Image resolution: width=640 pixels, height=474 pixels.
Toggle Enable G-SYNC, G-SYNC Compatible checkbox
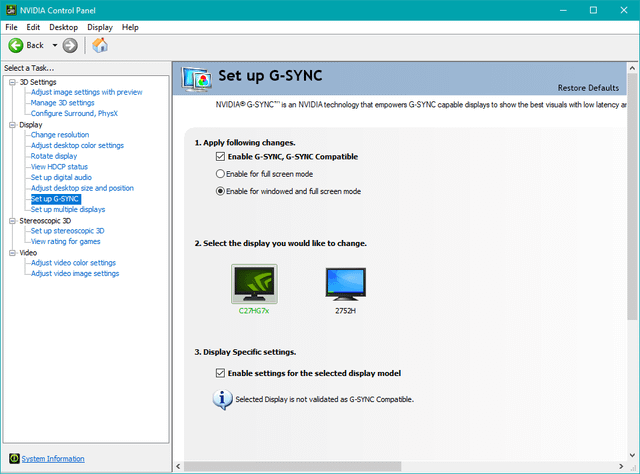tap(221, 157)
